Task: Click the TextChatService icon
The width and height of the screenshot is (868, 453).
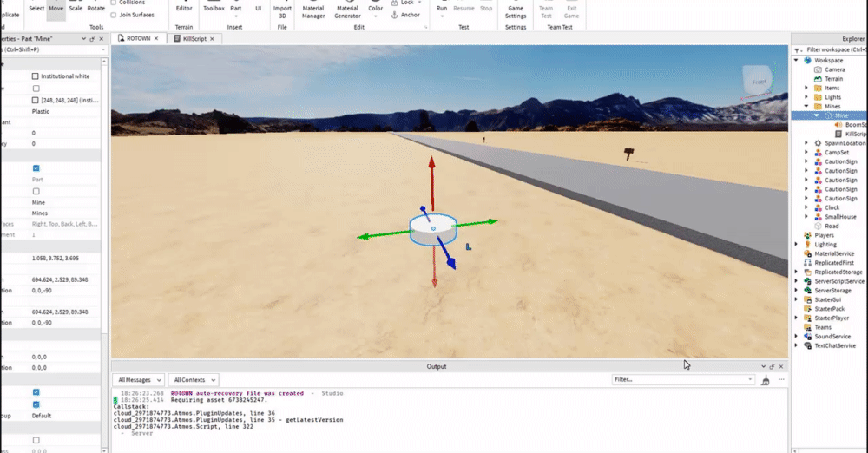Action: 807,345
